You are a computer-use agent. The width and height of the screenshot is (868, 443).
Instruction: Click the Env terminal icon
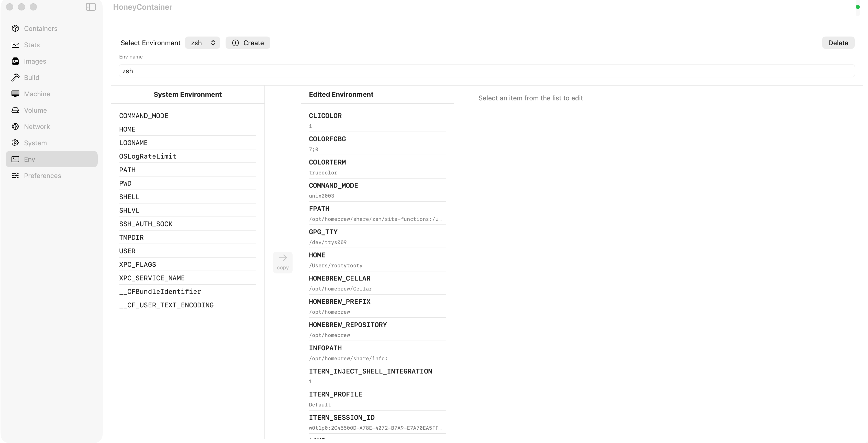pos(15,159)
